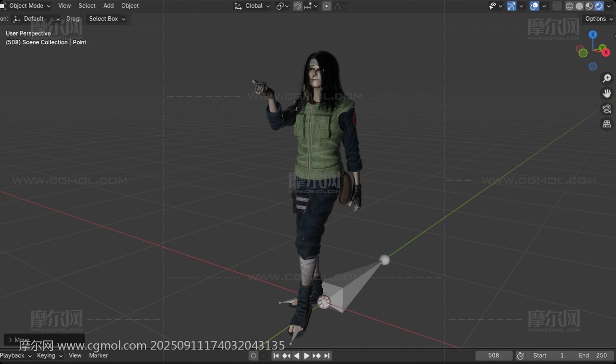Open the transform pivot point dropdown

click(282, 6)
